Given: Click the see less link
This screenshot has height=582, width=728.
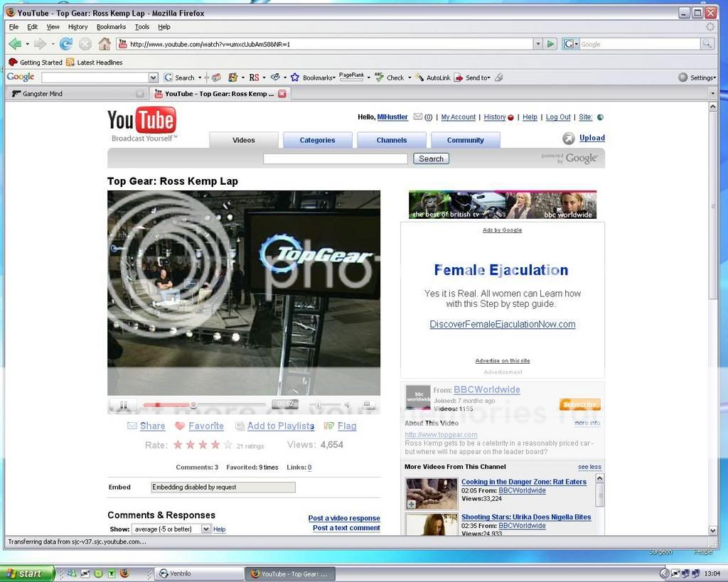Looking at the screenshot, I should click(589, 466).
